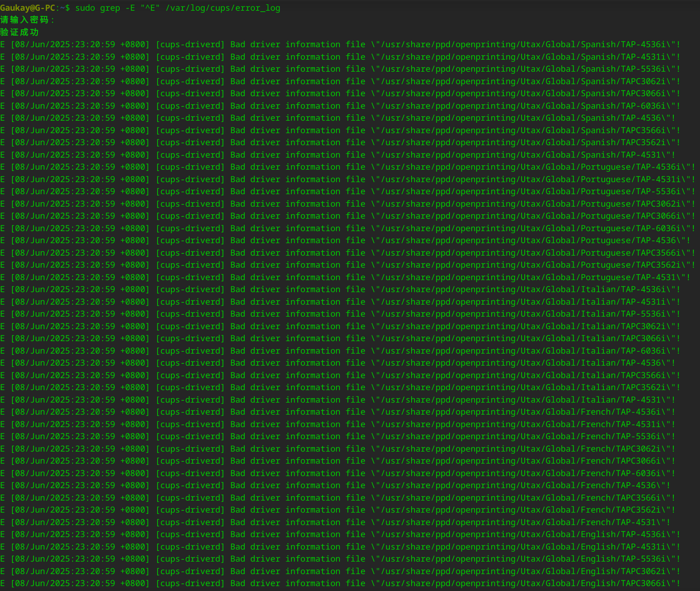Click the Portuguese/TAP-4536i log line
Screen dimensions: 700x591
348,167
